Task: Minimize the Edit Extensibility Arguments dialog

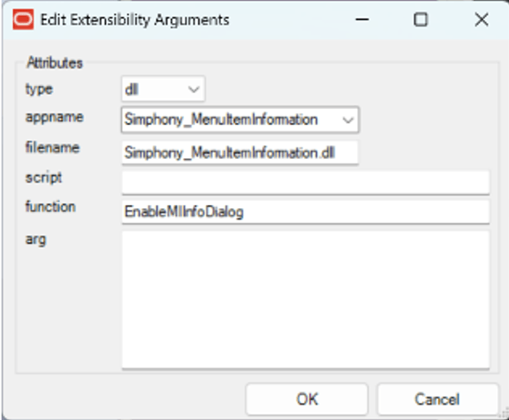Action: point(363,20)
